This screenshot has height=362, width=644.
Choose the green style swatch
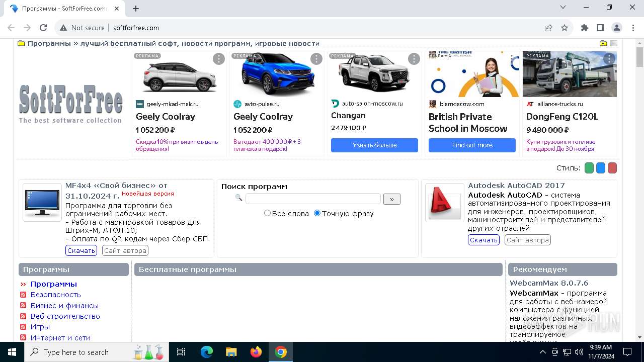click(589, 168)
